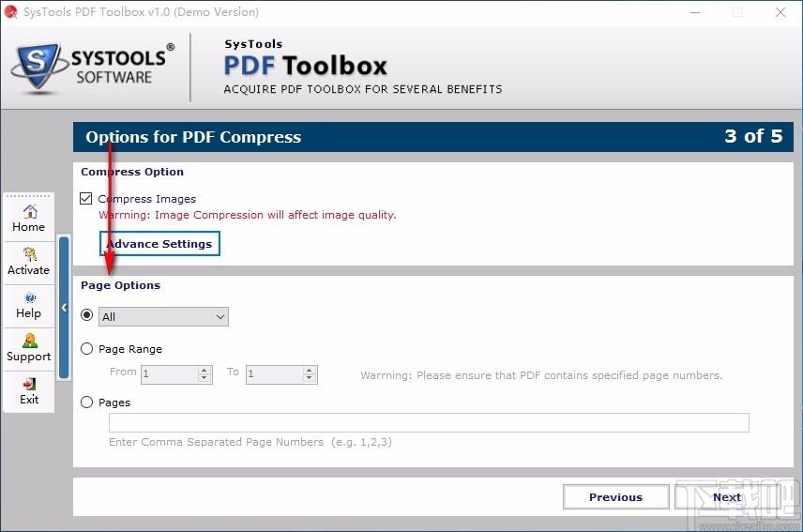Proceed with the Next button

pos(727,497)
